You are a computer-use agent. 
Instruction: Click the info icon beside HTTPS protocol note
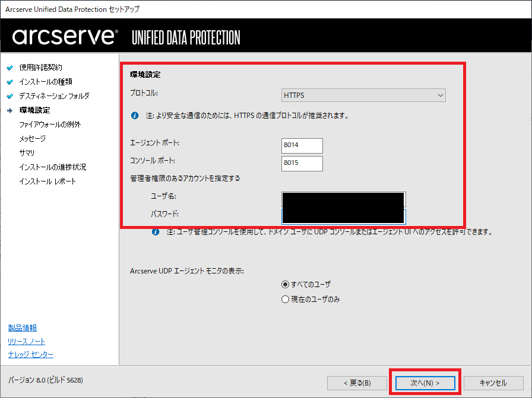pyautogui.click(x=135, y=116)
